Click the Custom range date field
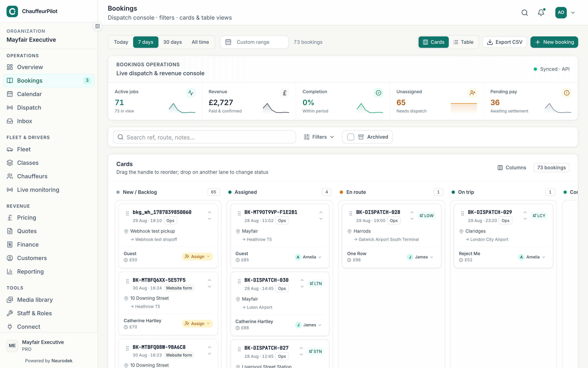 [254, 42]
